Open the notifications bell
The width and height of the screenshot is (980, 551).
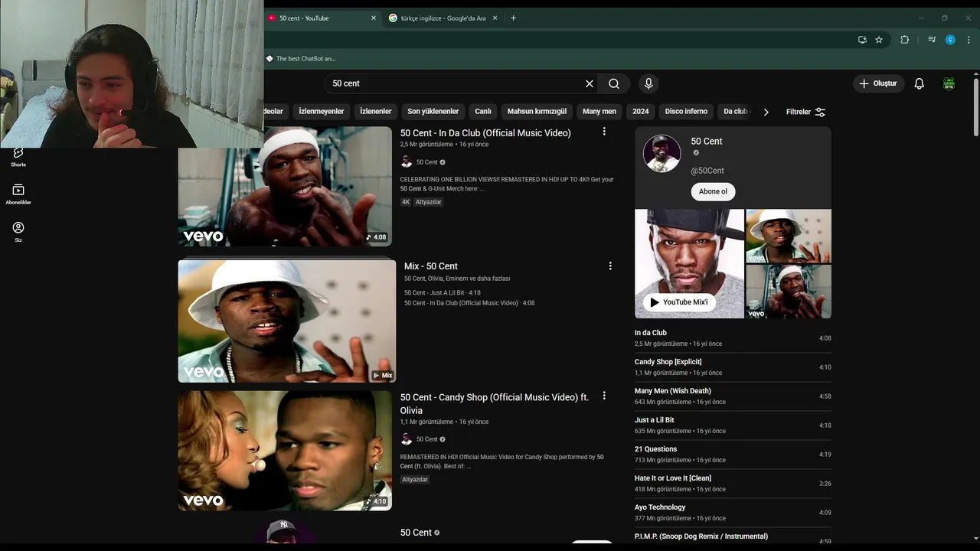pos(919,83)
